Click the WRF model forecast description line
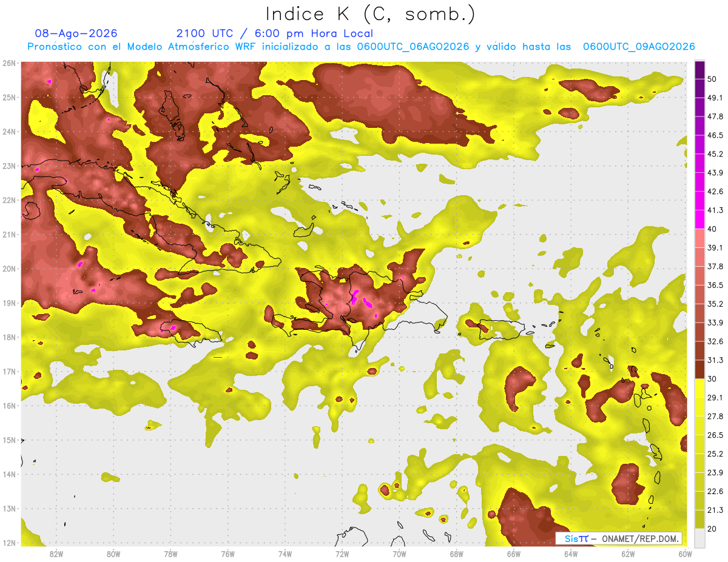 pos(360,47)
